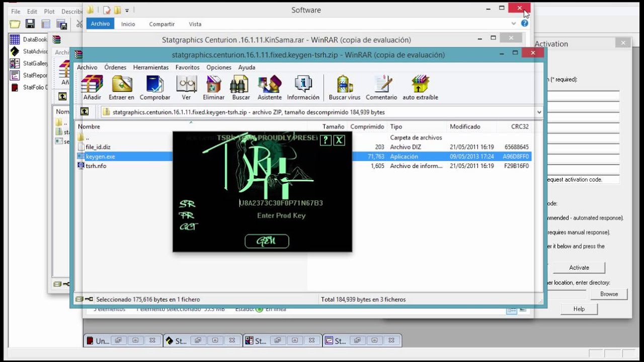The height and width of the screenshot is (362, 644).
Task: Select the StatFolio icon in Statgraphics
Action: point(15,87)
